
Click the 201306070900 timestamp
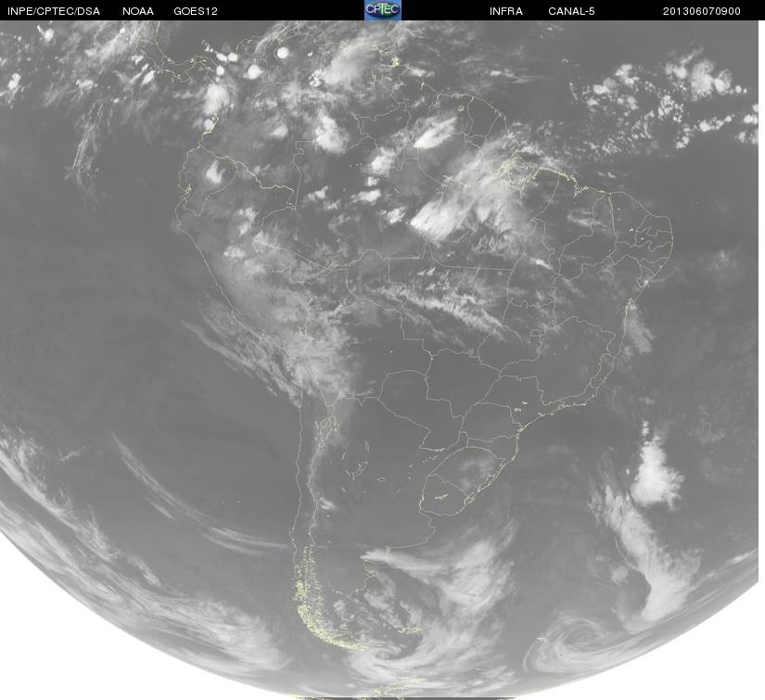[702, 11]
